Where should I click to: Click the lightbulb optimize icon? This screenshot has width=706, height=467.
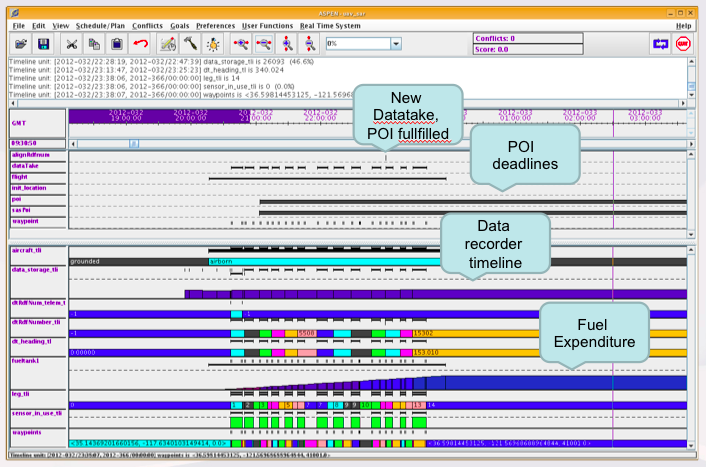[213, 44]
